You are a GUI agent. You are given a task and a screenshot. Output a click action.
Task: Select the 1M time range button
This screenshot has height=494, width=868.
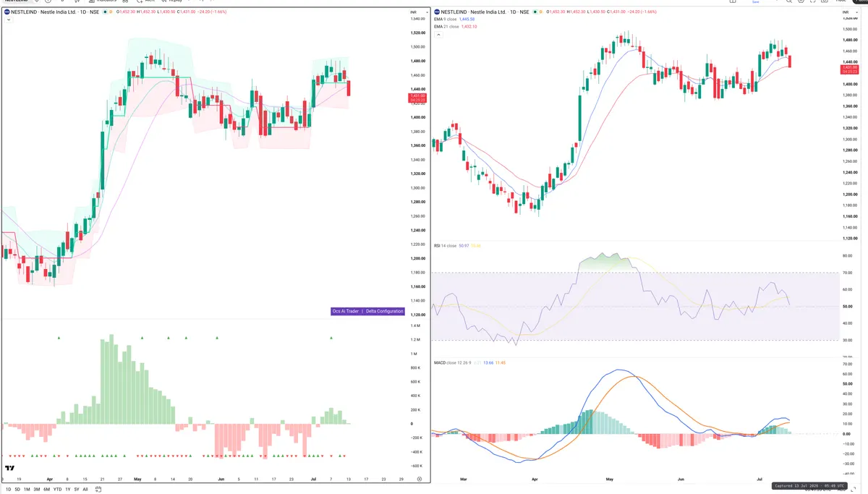(x=27, y=489)
